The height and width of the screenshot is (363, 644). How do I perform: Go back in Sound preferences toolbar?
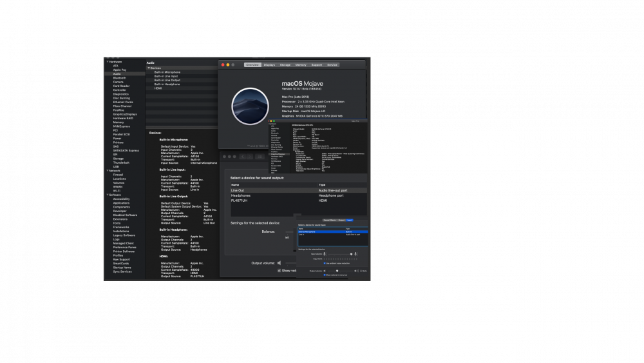click(242, 157)
